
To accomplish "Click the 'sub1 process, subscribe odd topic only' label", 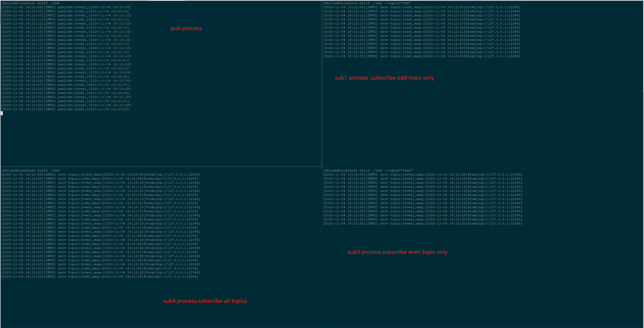I will click(x=384, y=78).
